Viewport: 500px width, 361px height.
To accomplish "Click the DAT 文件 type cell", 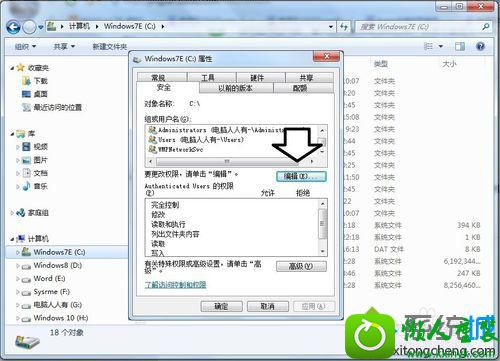I will [x=389, y=249].
